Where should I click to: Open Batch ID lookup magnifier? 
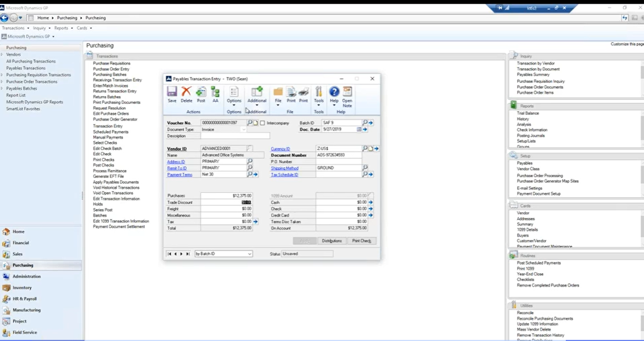point(365,123)
